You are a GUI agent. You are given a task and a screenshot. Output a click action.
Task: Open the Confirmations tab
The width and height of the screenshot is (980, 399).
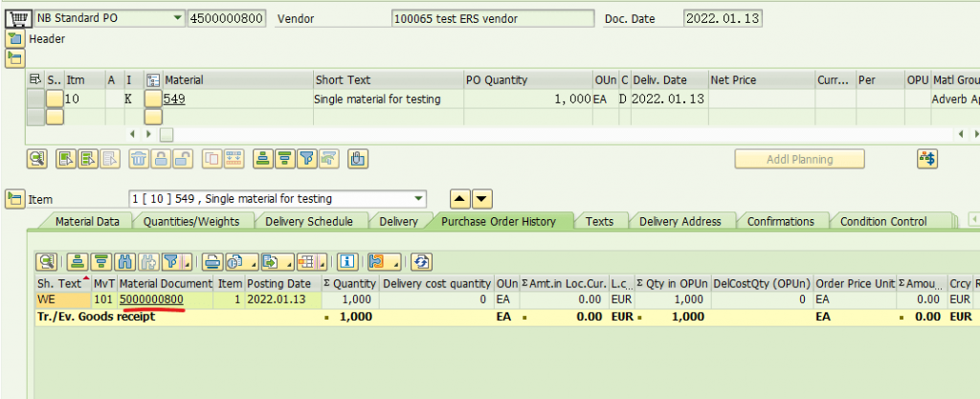[x=781, y=221]
